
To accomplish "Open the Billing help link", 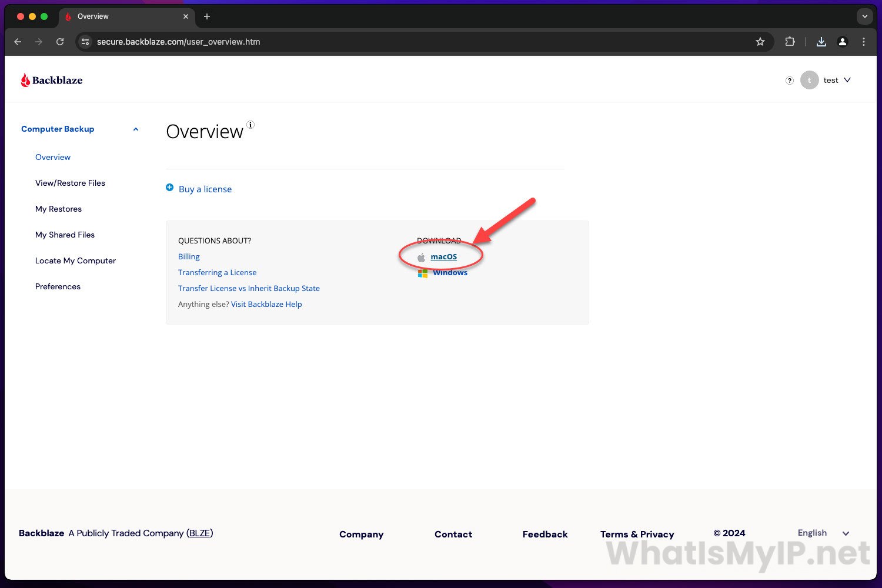I will coord(189,256).
